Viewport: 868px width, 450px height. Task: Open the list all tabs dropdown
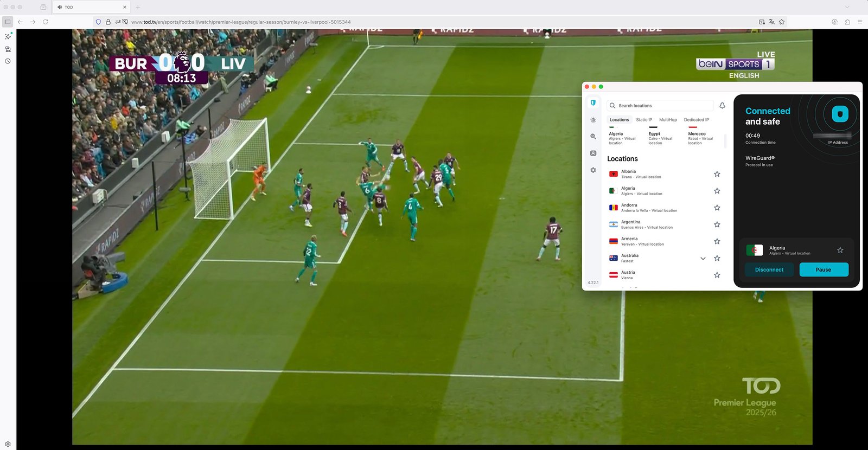point(847,7)
